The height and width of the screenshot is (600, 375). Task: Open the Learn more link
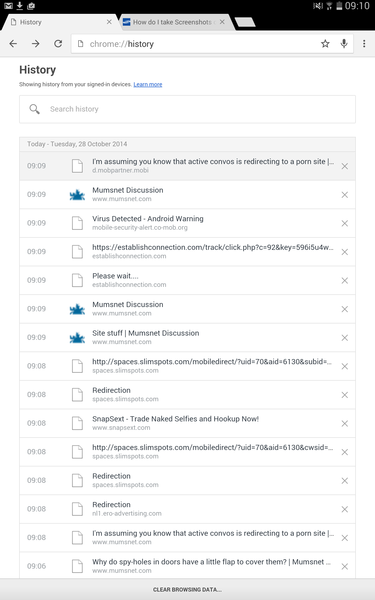coord(148,85)
